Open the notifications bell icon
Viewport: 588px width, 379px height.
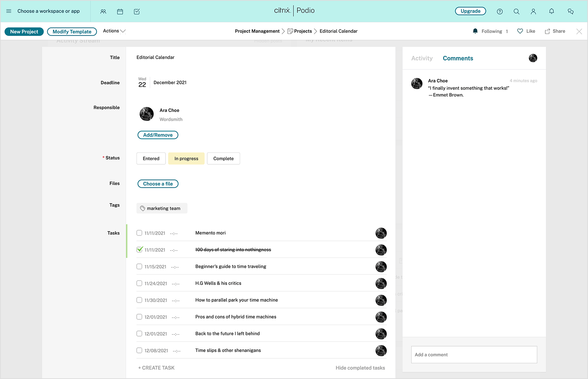551,12
